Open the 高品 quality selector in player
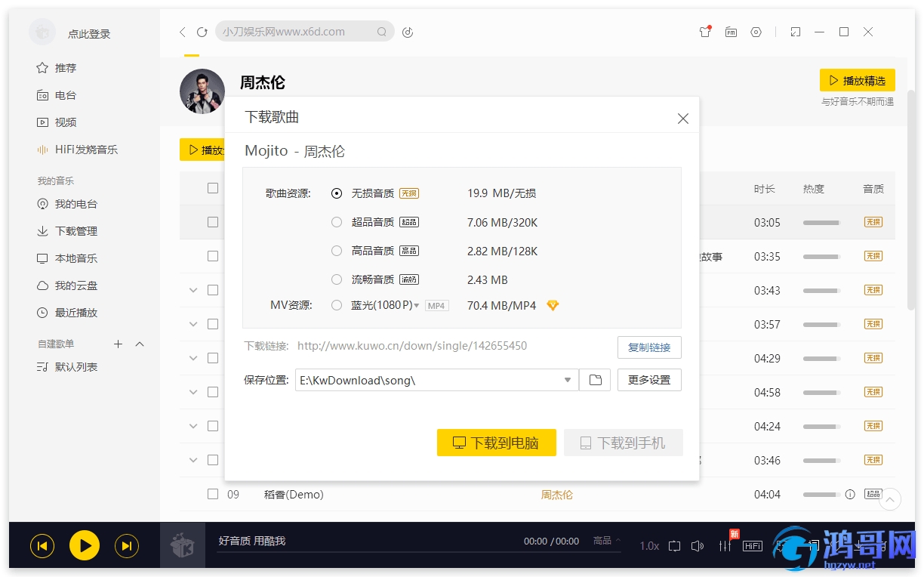 [x=607, y=541]
